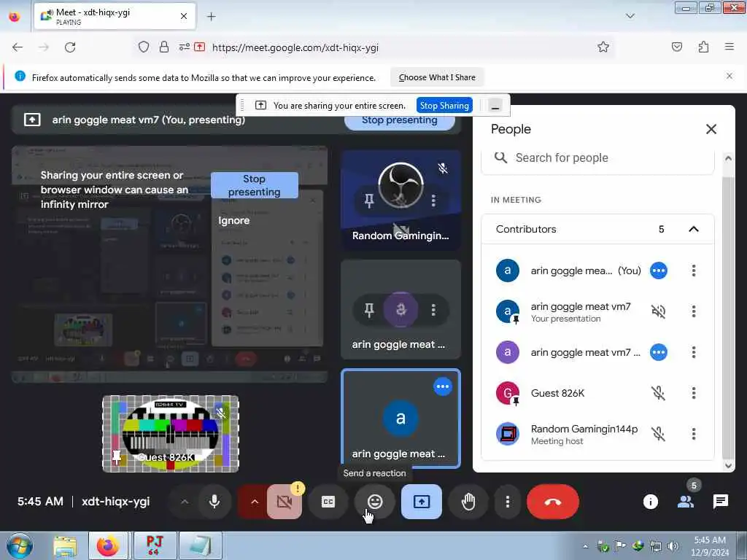Viewport: 747px width, 560px height.
Task: Select the highlighted arin goggle meat tile
Action: tap(400, 419)
